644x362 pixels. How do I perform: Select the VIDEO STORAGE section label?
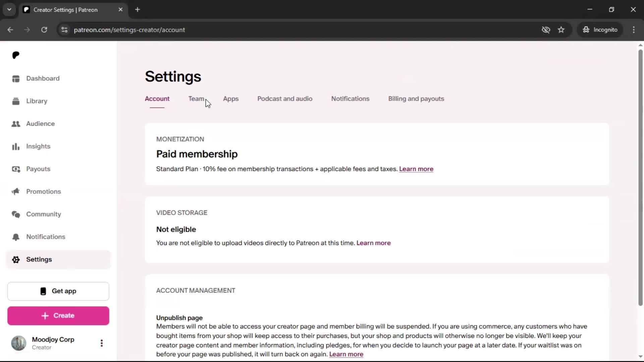pyautogui.click(x=182, y=213)
